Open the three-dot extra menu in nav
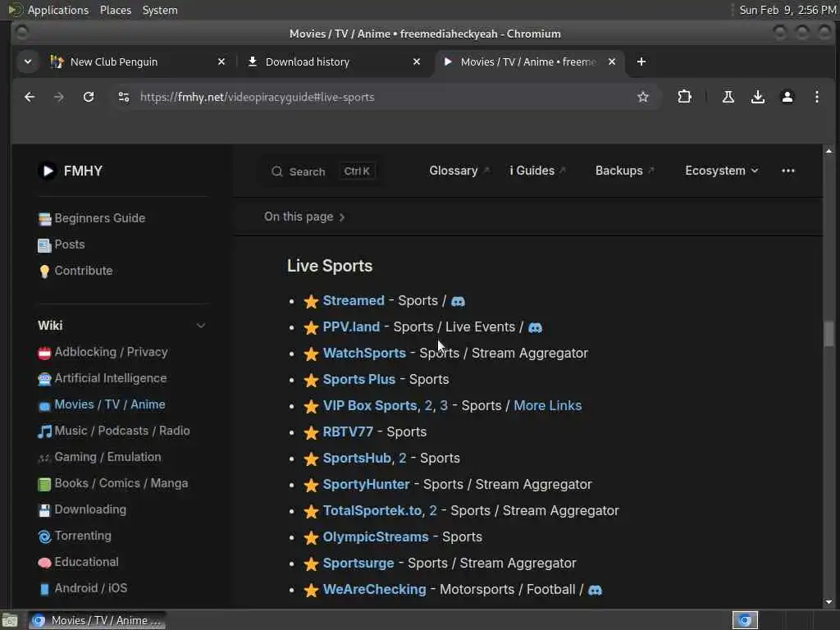Viewport: 840px width, 630px height. coord(788,171)
